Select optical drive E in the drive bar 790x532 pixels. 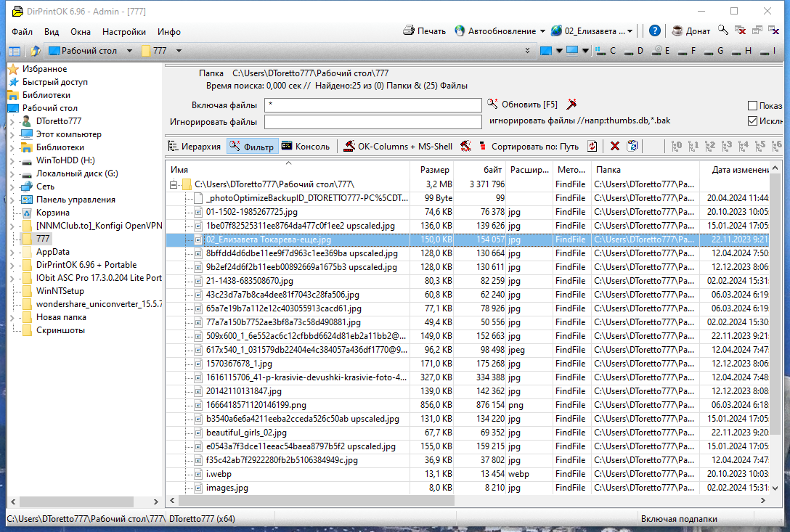tap(661, 50)
